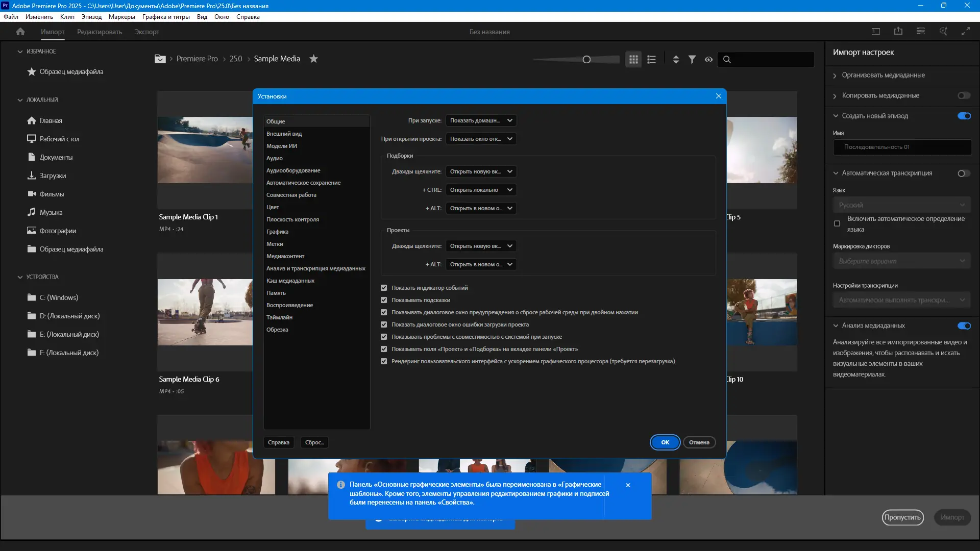Click the quick export share icon
The width and height of the screenshot is (980, 551).
tap(898, 32)
